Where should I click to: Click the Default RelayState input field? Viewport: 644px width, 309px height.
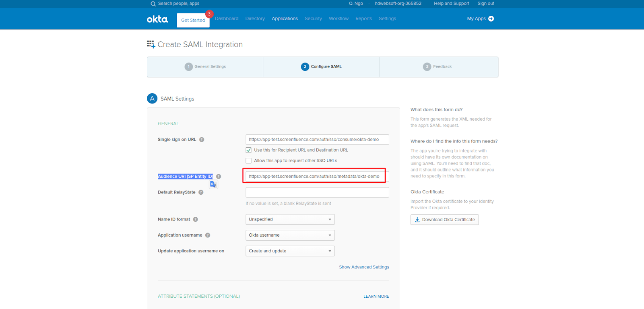317,192
